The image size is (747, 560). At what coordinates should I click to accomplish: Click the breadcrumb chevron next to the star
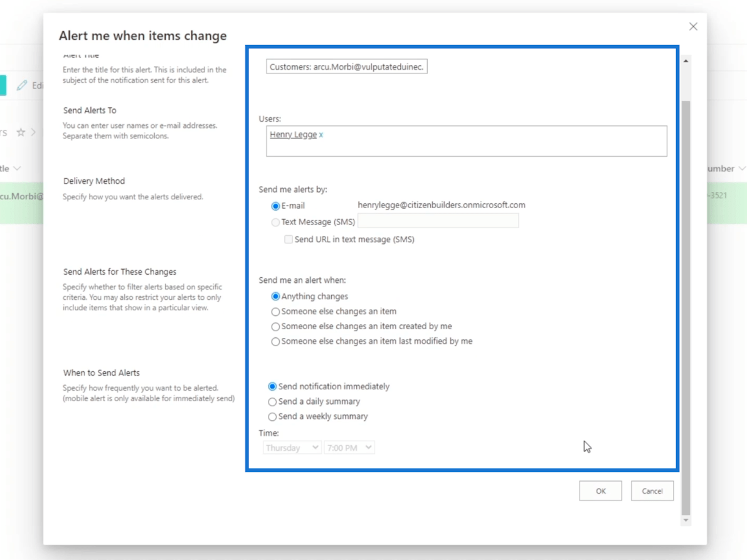[34, 132]
